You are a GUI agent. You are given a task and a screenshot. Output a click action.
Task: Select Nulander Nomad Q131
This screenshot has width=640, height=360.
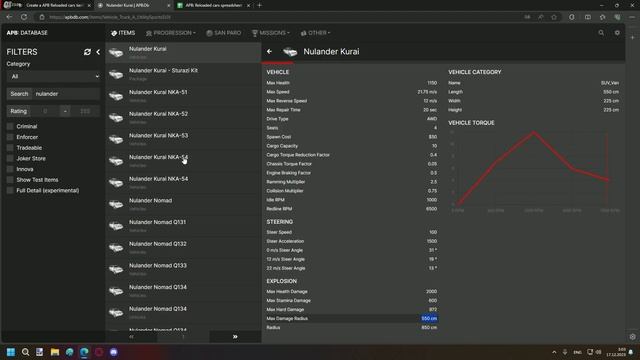pyautogui.click(x=183, y=225)
